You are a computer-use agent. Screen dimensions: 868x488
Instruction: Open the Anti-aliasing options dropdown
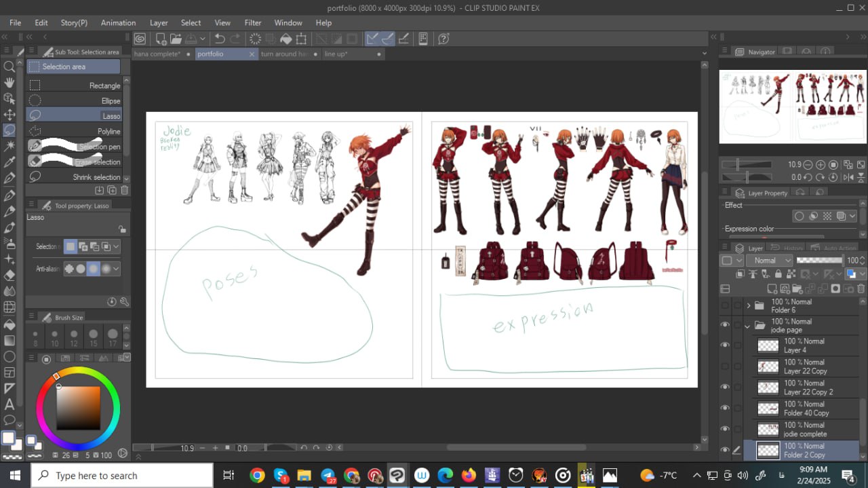pos(116,269)
